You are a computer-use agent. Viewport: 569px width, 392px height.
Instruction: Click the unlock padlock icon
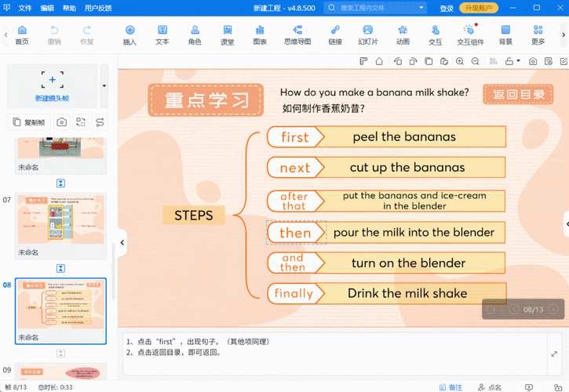(509, 61)
